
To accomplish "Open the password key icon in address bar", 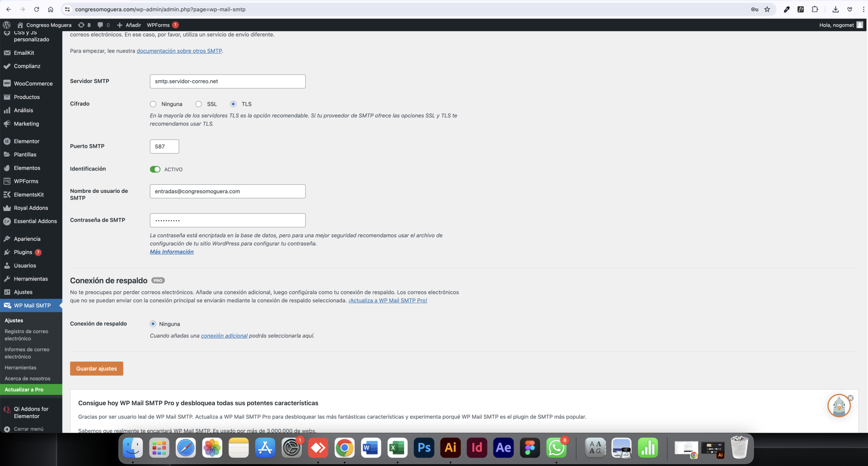I will click(755, 9).
